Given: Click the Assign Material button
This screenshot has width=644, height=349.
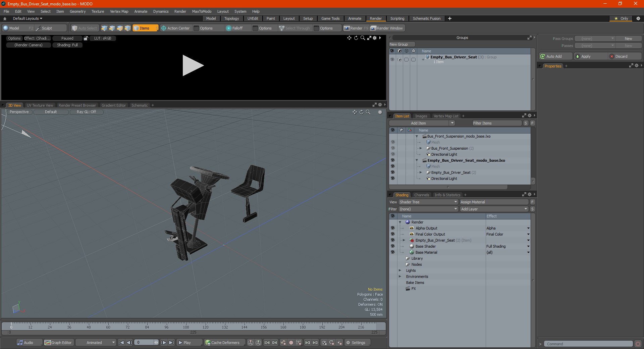Looking at the screenshot, I should 494,202.
